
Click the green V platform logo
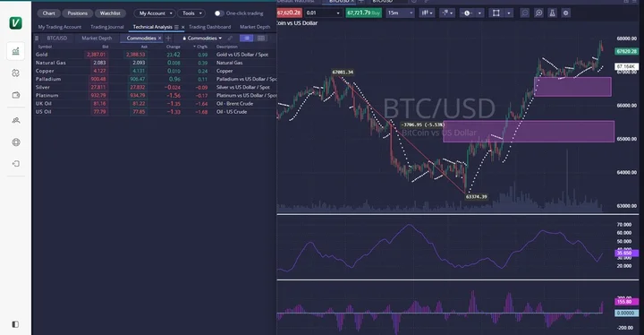pyautogui.click(x=15, y=23)
